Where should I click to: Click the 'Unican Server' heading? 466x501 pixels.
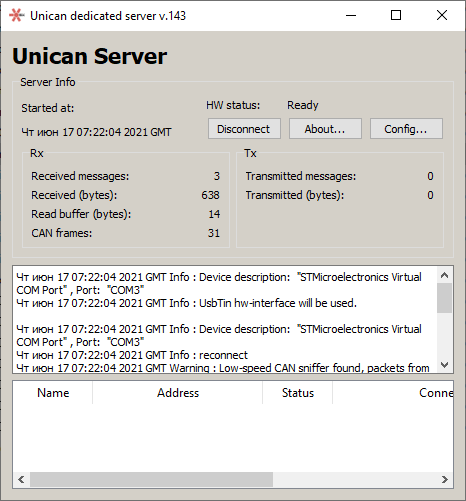tap(90, 56)
